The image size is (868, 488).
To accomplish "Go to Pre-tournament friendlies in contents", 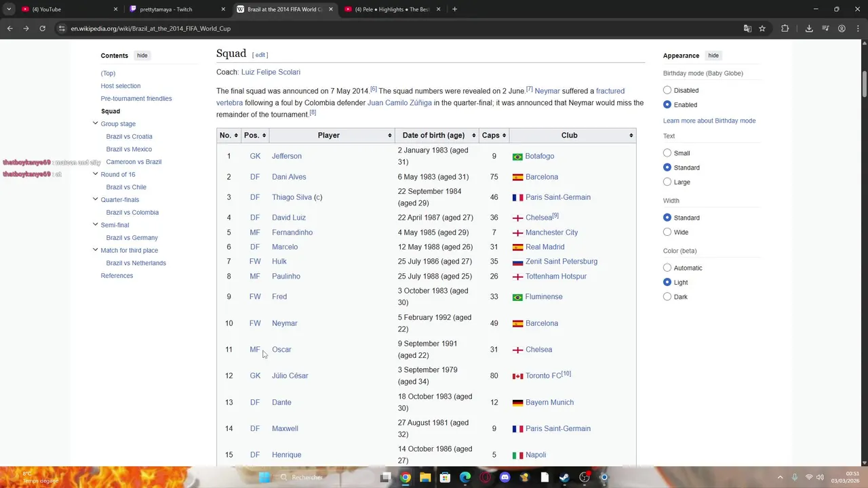I will tap(136, 98).
